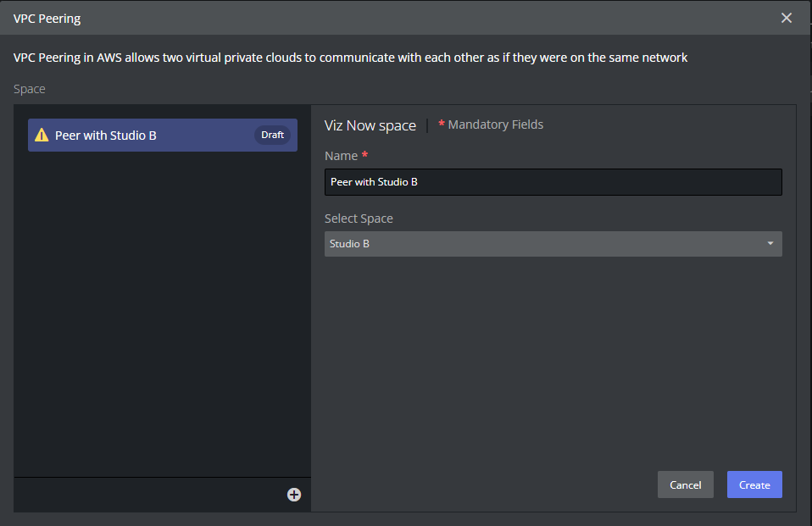Focus the Name text field

click(553, 182)
